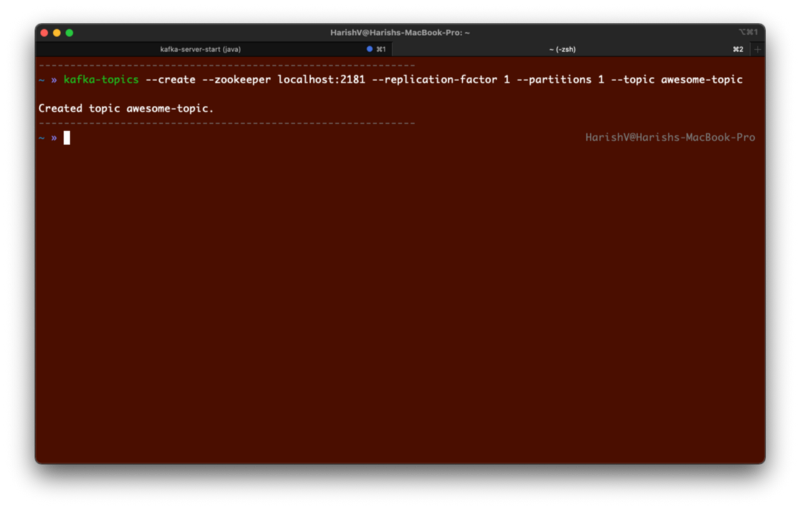Click the HarishV@Harishs-MacBook-Pro right prompt
This screenshot has height=510, width=800.
point(670,137)
